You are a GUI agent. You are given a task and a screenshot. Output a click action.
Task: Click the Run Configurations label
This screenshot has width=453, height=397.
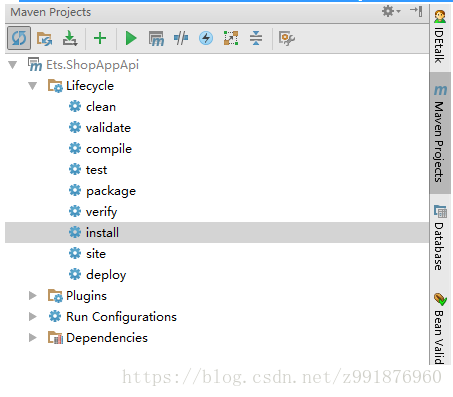121,317
